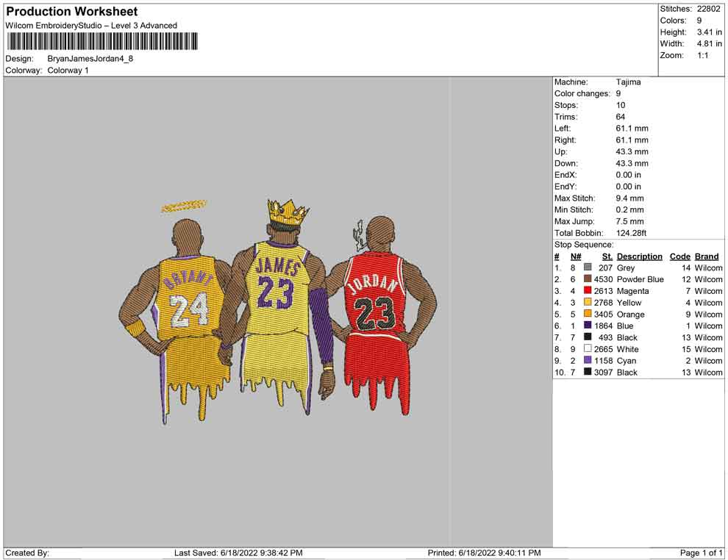The height and width of the screenshot is (560, 728).
Task: Click the Width value '4.81 in'
Action: point(709,43)
